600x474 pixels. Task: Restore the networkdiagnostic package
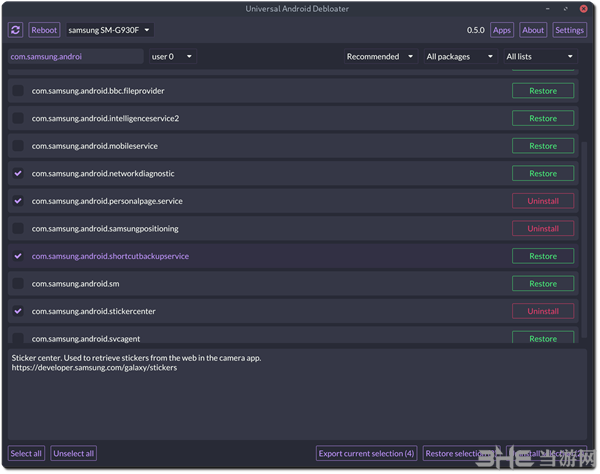click(x=543, y=173)
